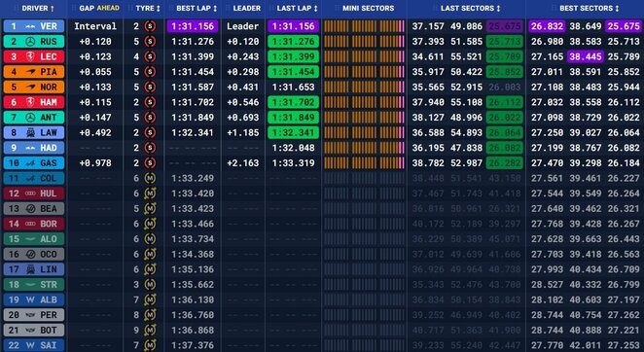Select the 15 ALO driver badge
The width and height of the screenshot is (644, 352).
[x=34, y=239]
